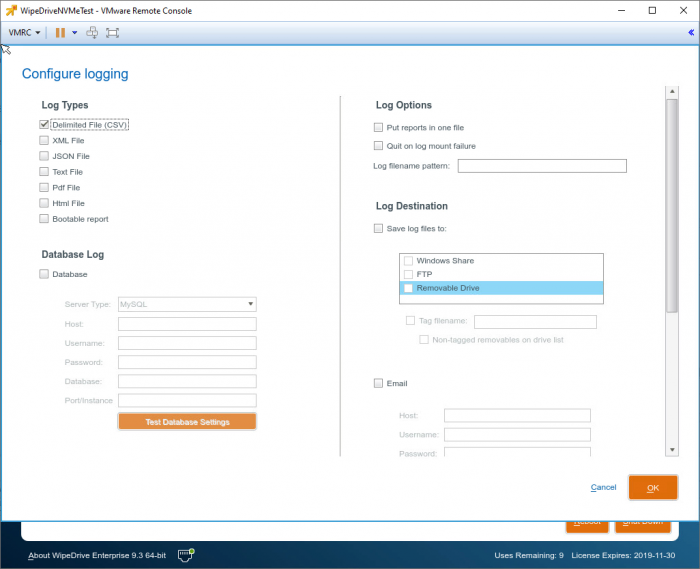Click the Email Username input field
700x569 pixels.
(x=517, y=435)
